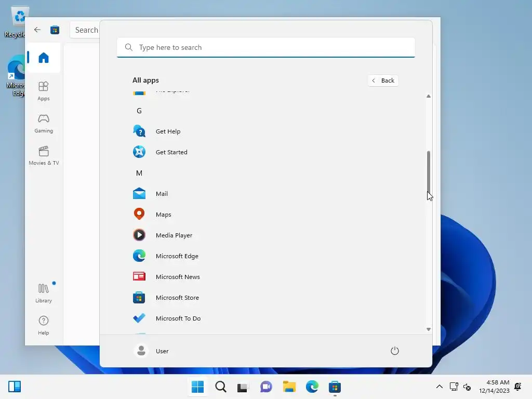Focus the Type here to search field

pyautogui.click(x=265, y=47)
